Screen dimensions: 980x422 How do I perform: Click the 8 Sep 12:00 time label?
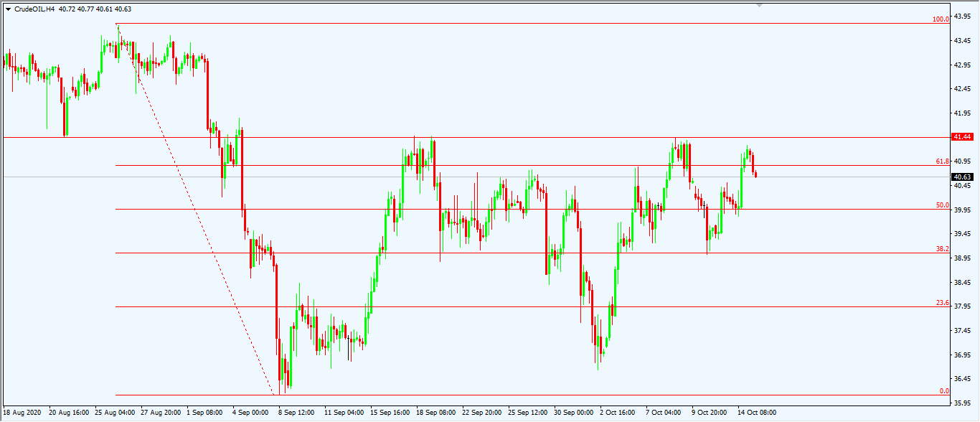[296, 413]
